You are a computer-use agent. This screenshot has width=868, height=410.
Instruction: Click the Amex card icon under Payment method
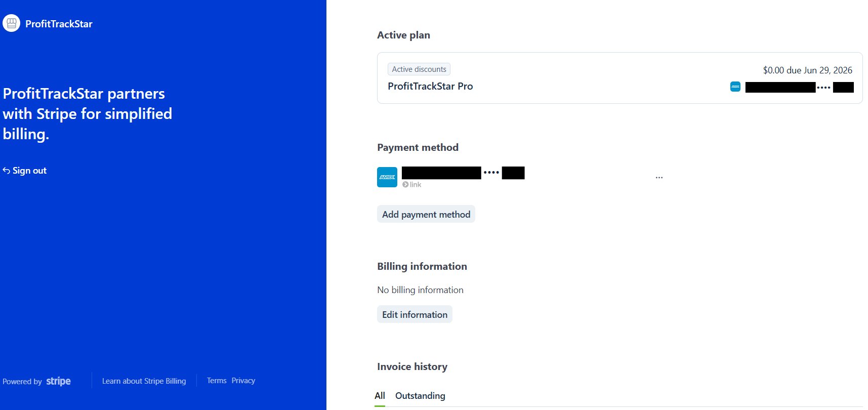[x=387, y=177]
